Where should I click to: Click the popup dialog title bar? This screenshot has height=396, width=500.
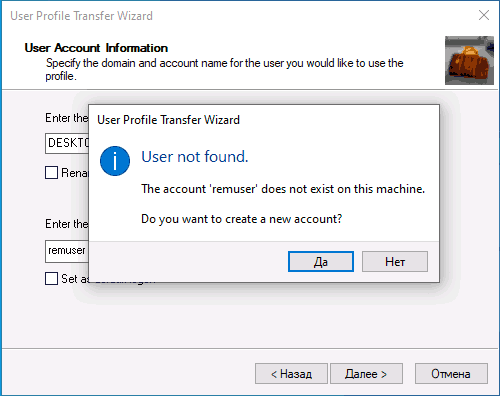coord(264,120)
